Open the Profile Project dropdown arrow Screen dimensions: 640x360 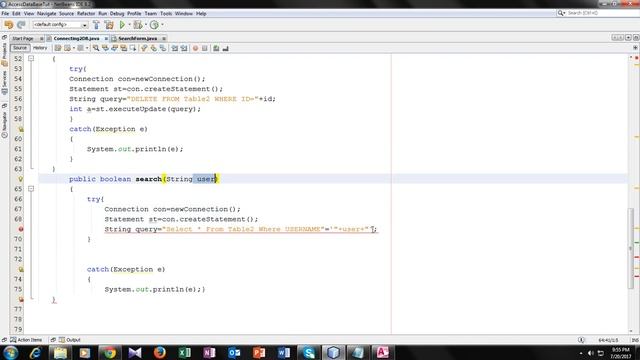pyautogui.click(x=162, y=25)
